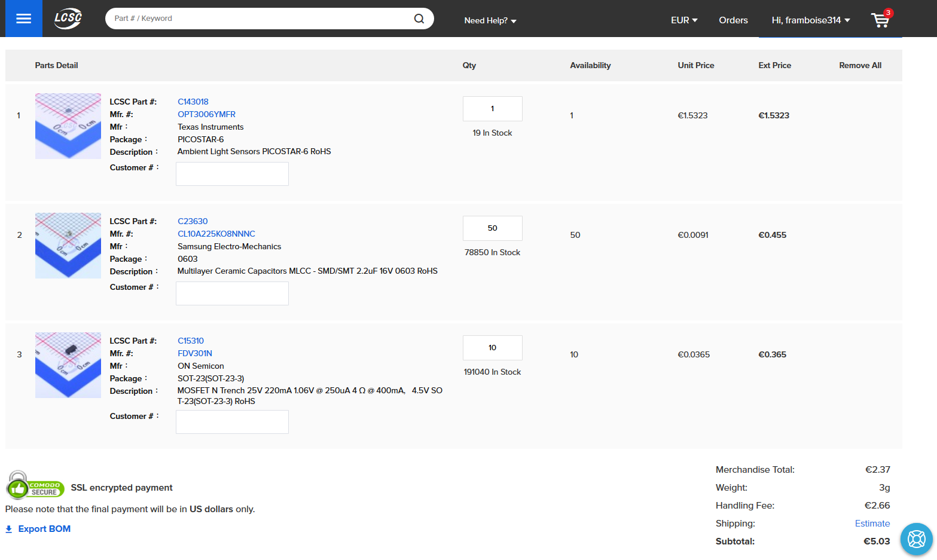Go to LCSC logo homepage

[x=68, y=19]
